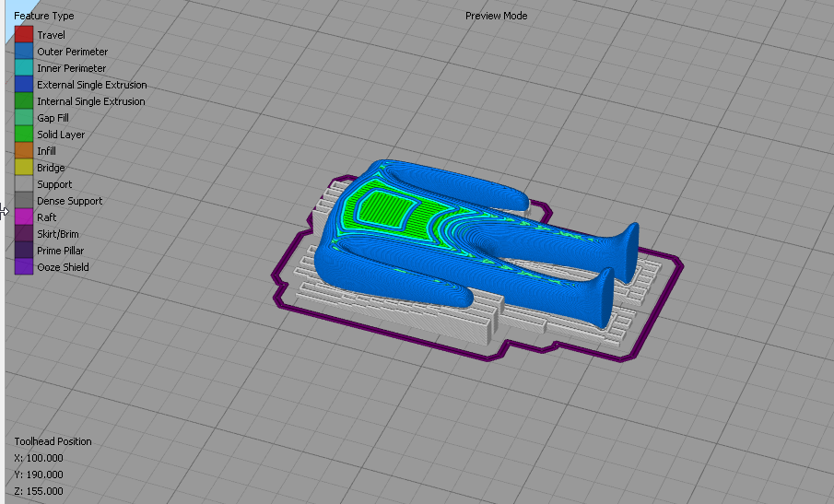Click the green solid layer rectangle on model

pos(389,208)
